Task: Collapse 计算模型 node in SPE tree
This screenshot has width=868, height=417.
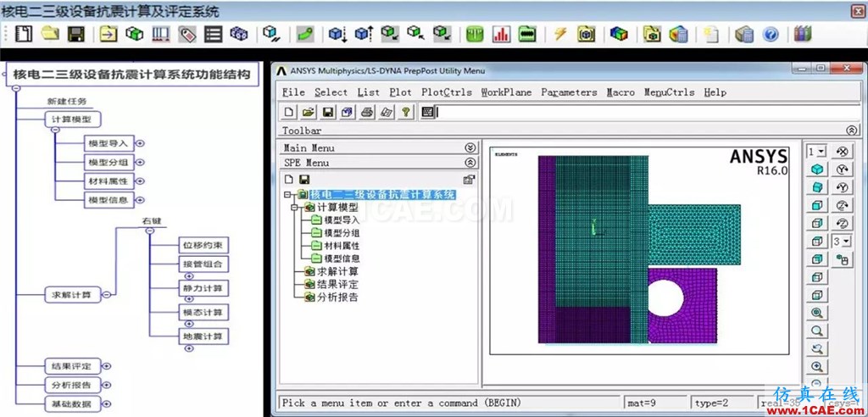Action: pyautogui.click(x=294, y=208)
